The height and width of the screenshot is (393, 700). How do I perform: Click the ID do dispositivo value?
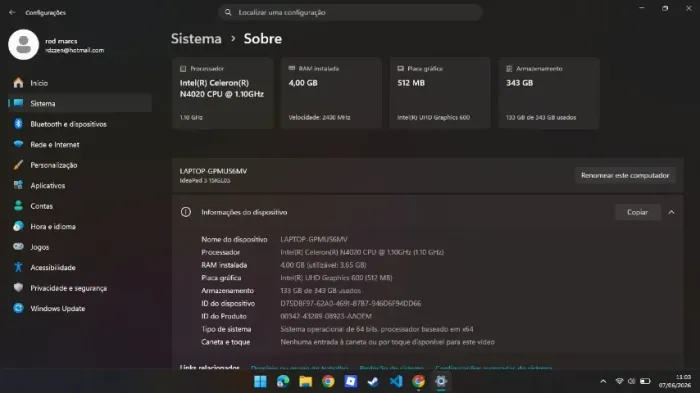350,303
